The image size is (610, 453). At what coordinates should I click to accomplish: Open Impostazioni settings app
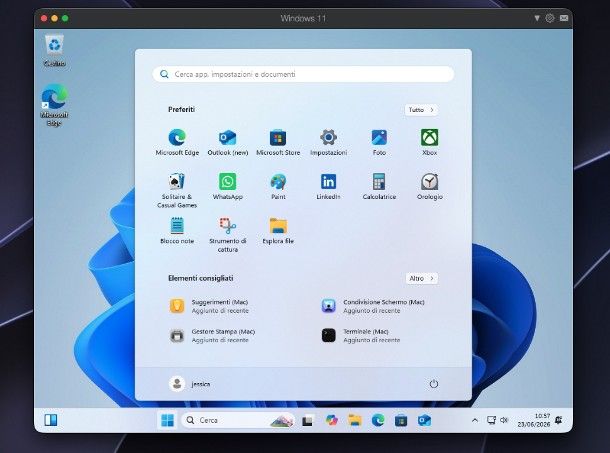coord(328,142)
